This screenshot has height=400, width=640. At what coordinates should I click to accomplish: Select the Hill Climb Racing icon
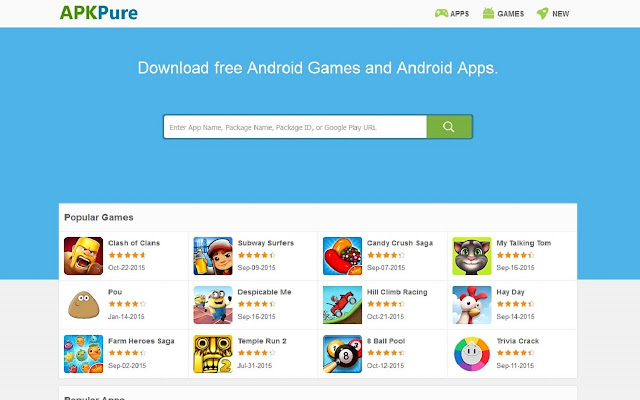pos(342,305)
